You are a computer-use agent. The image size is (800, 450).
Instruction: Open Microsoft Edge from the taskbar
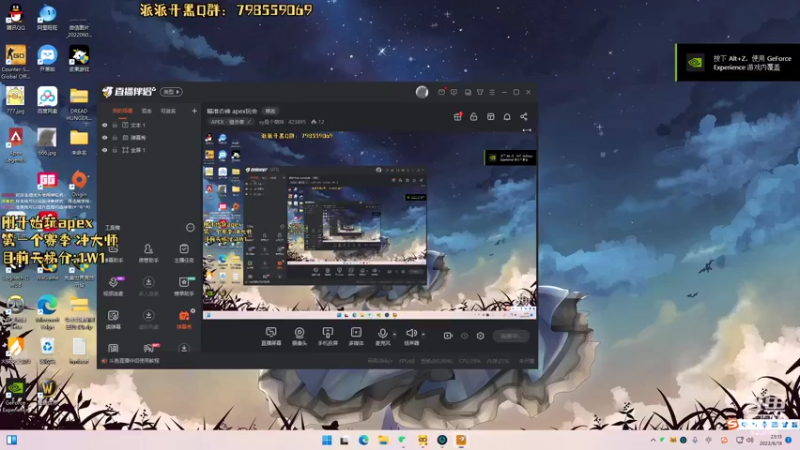pyautogui.click(x=363, y=440)
